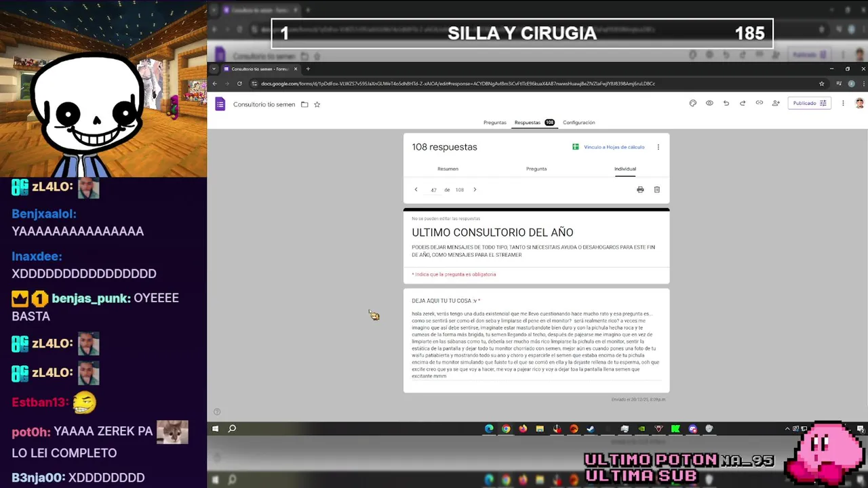Open Steam from the taskbar

pyautogui.click(x=591, y=428)
